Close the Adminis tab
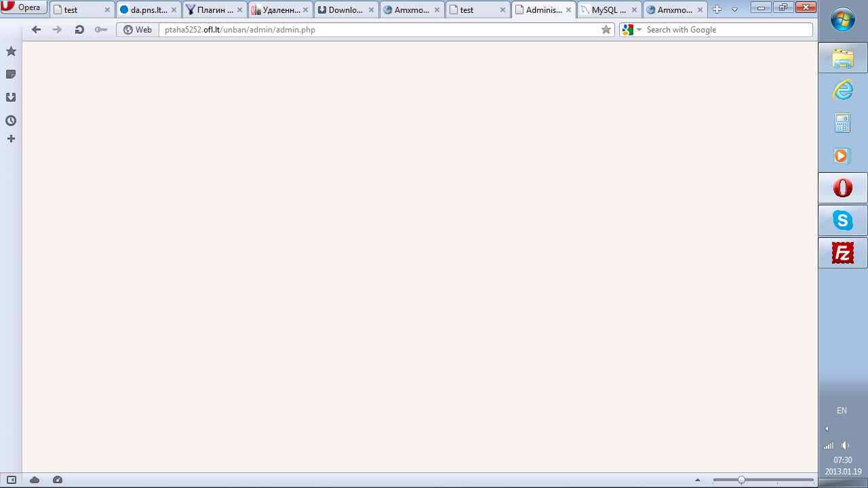The height and width of the screenshot is (488, 868). pyautogui.click(x=568, y=10)
